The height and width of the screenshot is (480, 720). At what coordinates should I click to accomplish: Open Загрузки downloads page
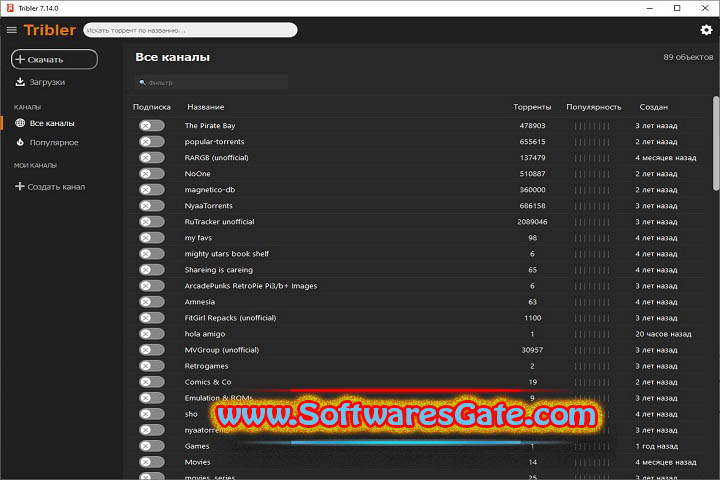(47, 82)
